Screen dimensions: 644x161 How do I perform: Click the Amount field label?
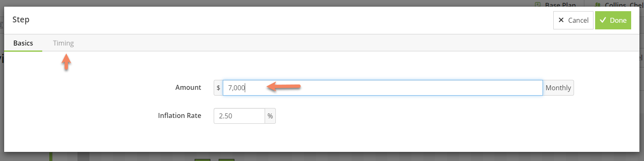188,87
